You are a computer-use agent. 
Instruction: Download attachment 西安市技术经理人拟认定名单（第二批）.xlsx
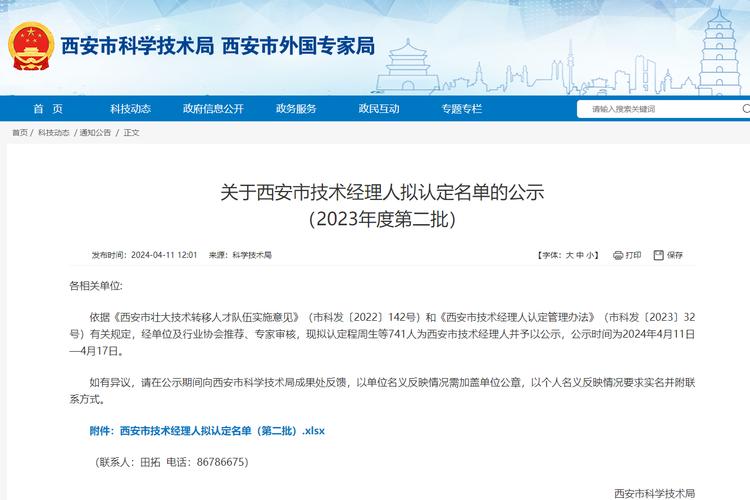pyautogui.click(x=207, y=431)
